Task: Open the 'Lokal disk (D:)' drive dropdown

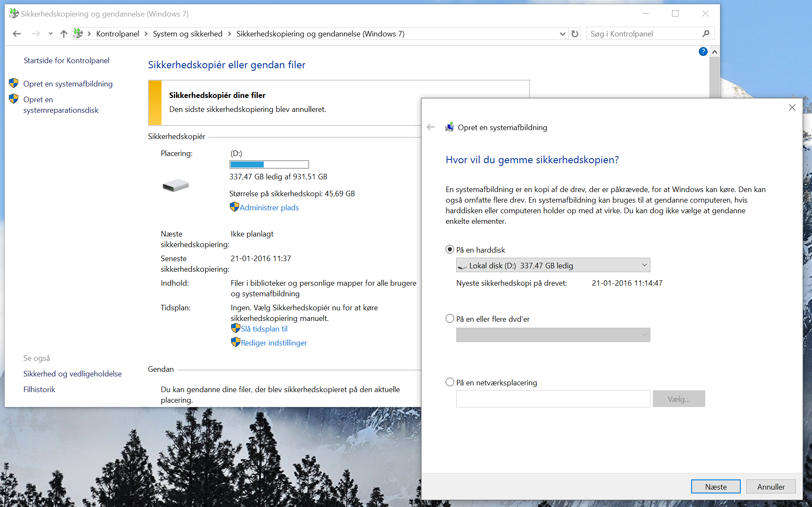Action: coord(553,265)
